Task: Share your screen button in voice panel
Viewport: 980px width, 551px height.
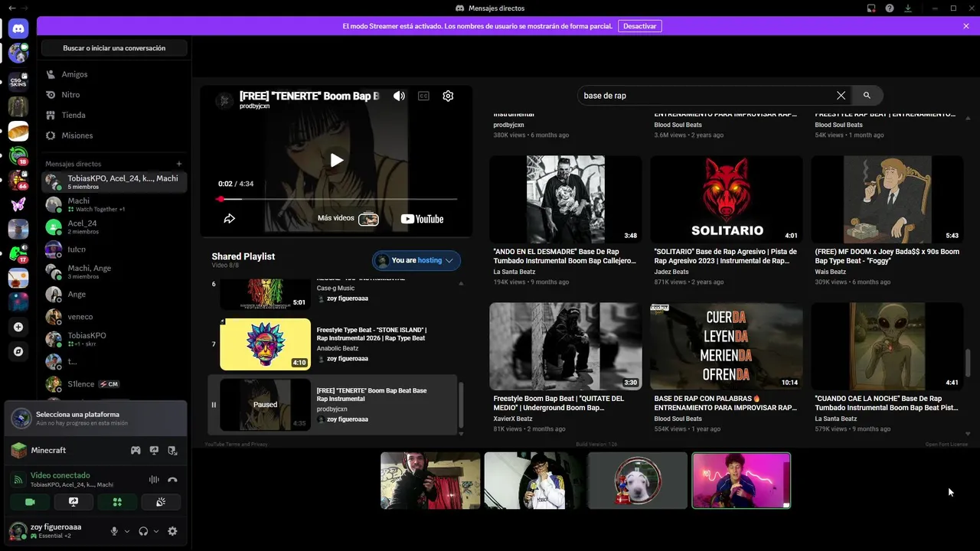Action: click(x=73, y=502)
